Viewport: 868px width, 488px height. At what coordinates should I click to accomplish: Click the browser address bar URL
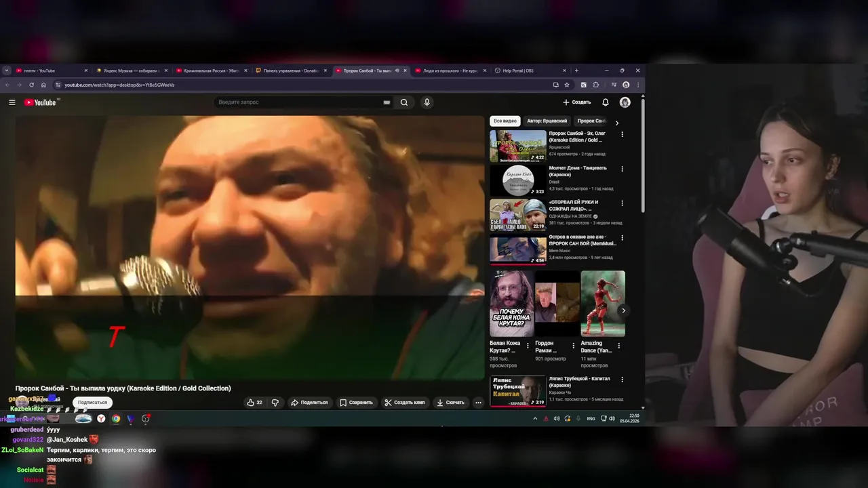coord(119,85)
